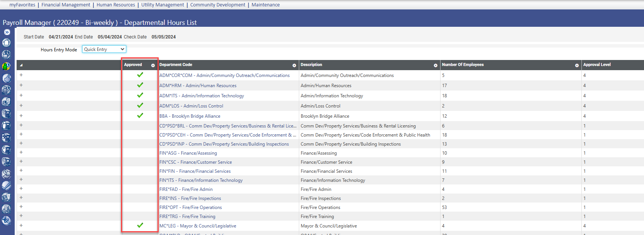The height and width of the screenshot is (235, 644).
Task: Sort by Approved column header
Action: [133, 65]
